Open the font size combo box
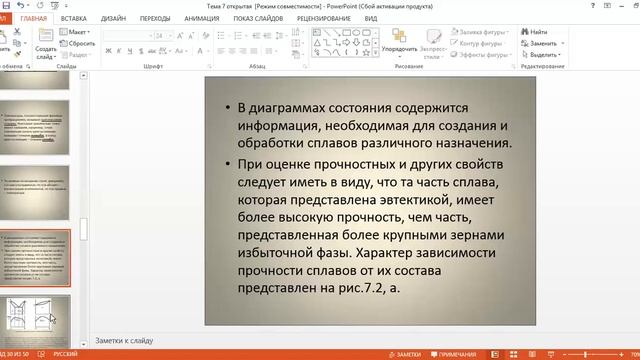 (164, 36)
